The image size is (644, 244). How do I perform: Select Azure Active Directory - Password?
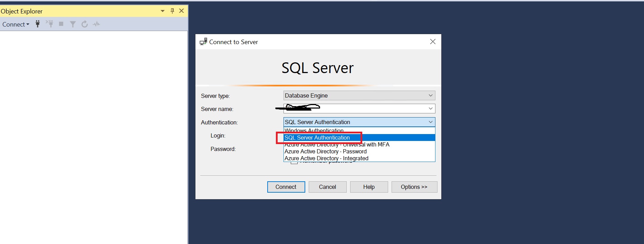[x=359, y=151]
